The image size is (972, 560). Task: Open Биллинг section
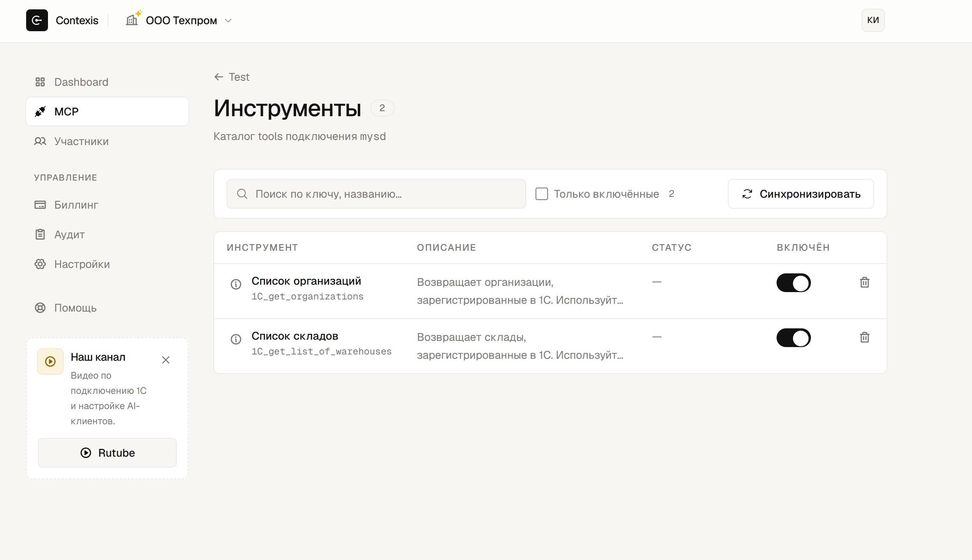click(107, 205)
